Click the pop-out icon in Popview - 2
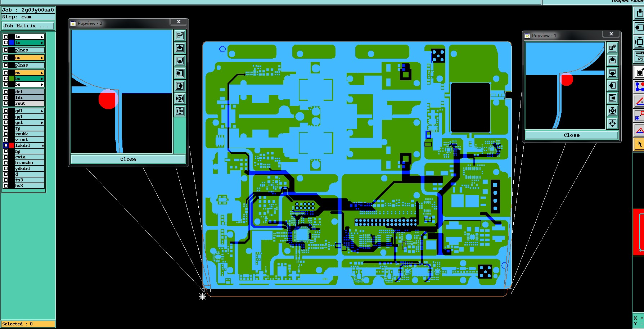 tap(180, 35)
